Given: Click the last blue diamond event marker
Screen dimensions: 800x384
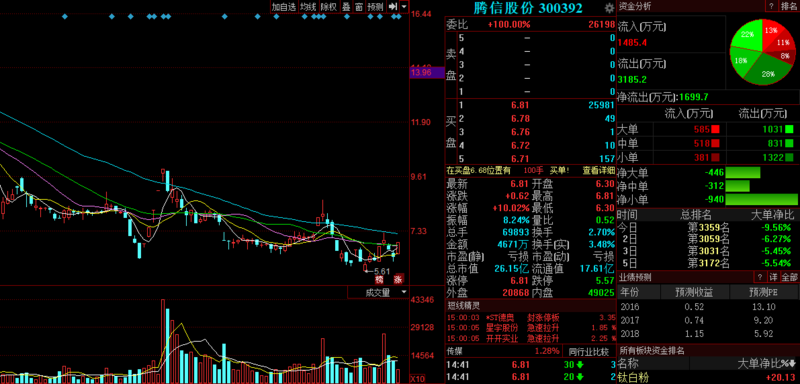Looking at the screenshot, I should click(399, 17).
